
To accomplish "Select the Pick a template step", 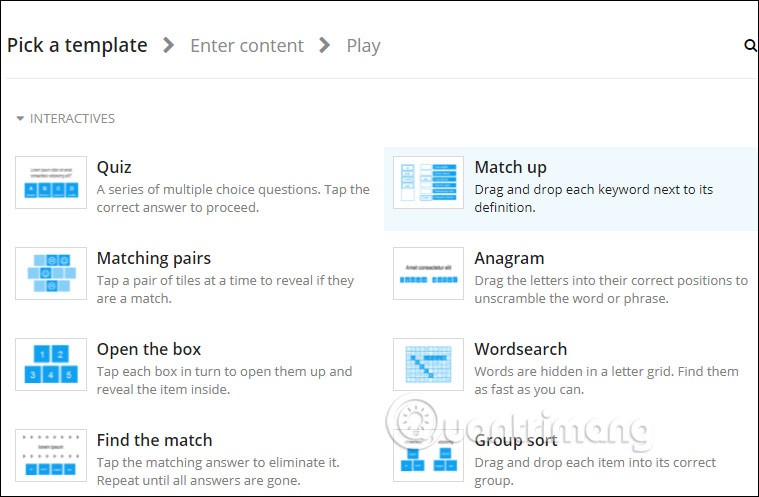I will pyautogui.click(x=77, y=45).
